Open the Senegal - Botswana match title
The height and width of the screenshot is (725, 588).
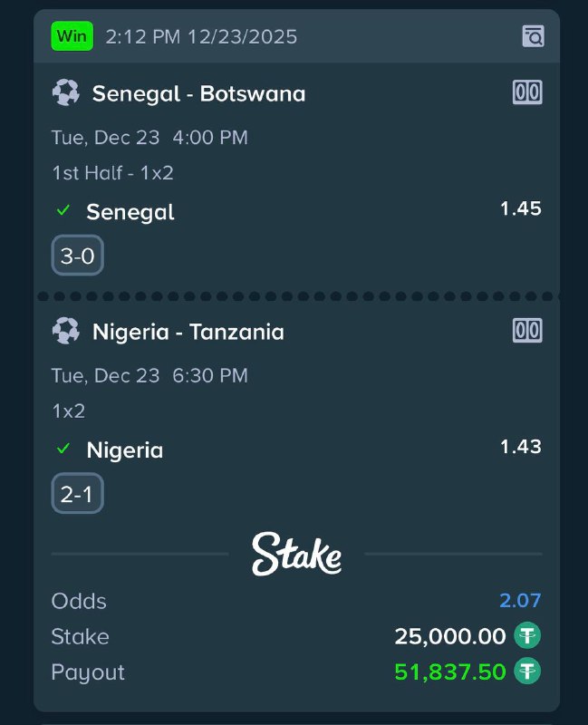(198, 93)
